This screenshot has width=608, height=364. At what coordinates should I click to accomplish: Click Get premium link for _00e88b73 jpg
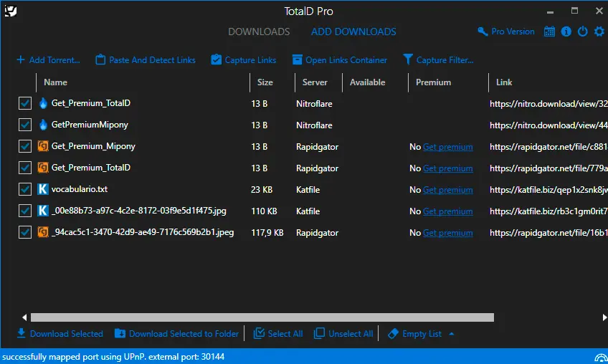448,211
